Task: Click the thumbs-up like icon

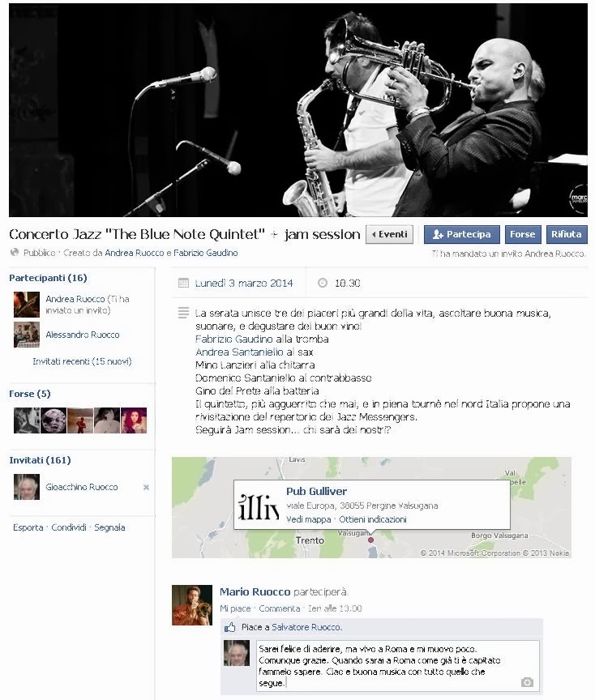Action: (x=230, y=627)
